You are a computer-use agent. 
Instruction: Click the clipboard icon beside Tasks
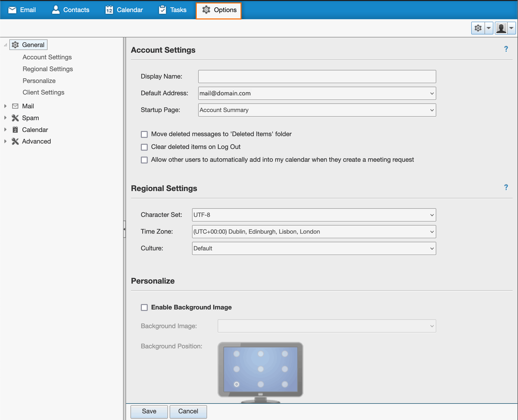click(162, 10)
